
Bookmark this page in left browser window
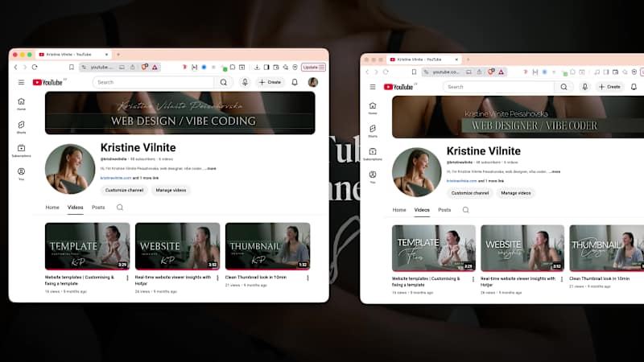click(x=72, y=68)
